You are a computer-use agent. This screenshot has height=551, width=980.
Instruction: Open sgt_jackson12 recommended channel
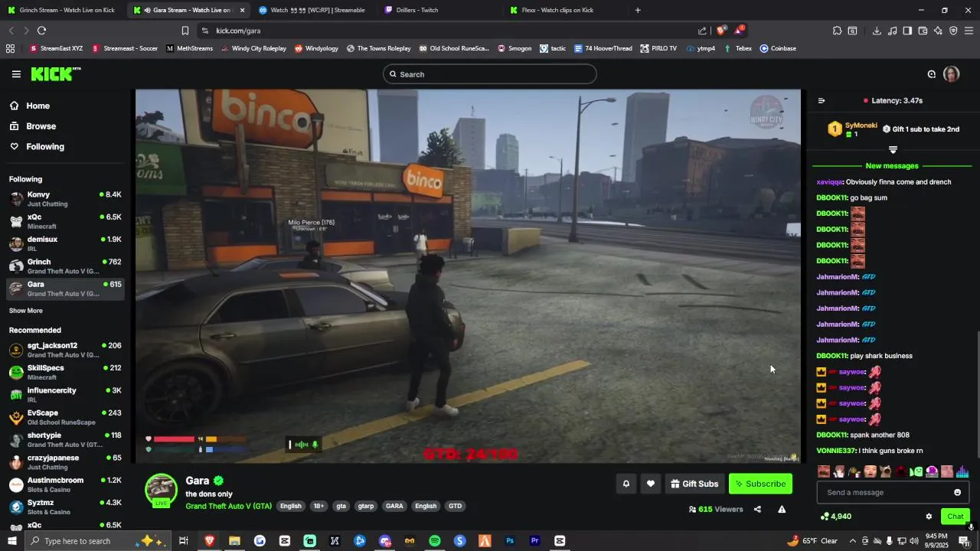(65, 350)
